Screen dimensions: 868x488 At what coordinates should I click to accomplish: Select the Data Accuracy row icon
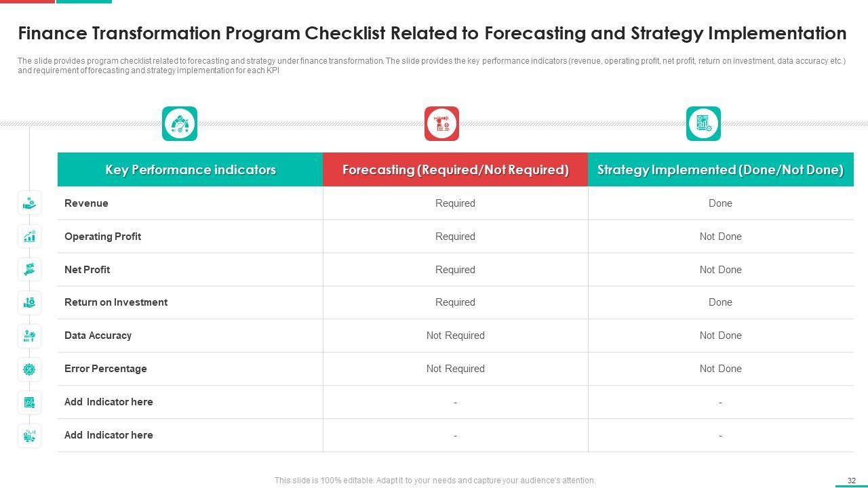point(29,335)
